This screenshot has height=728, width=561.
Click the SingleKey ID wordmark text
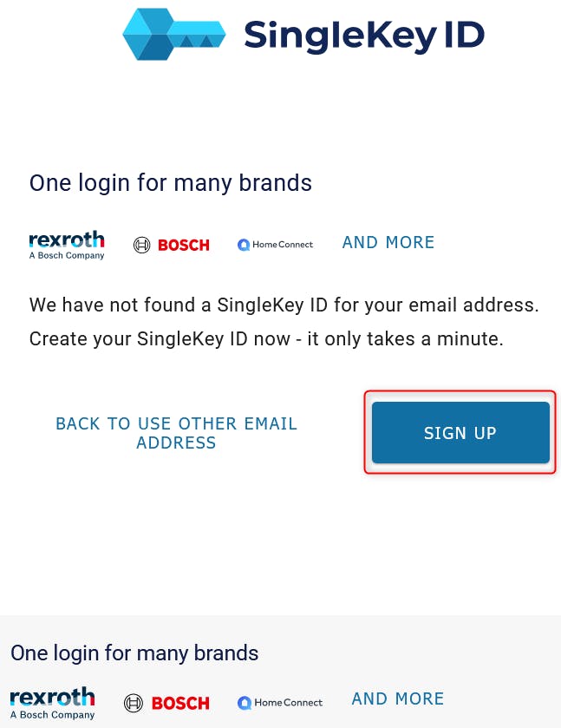(x=363, y=35)
